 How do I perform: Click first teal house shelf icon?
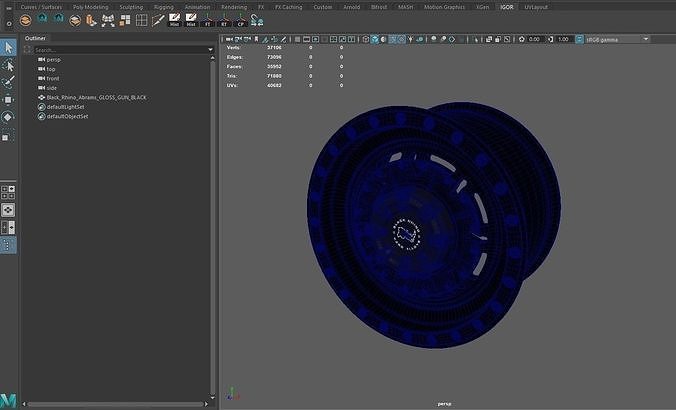[42, 19]
